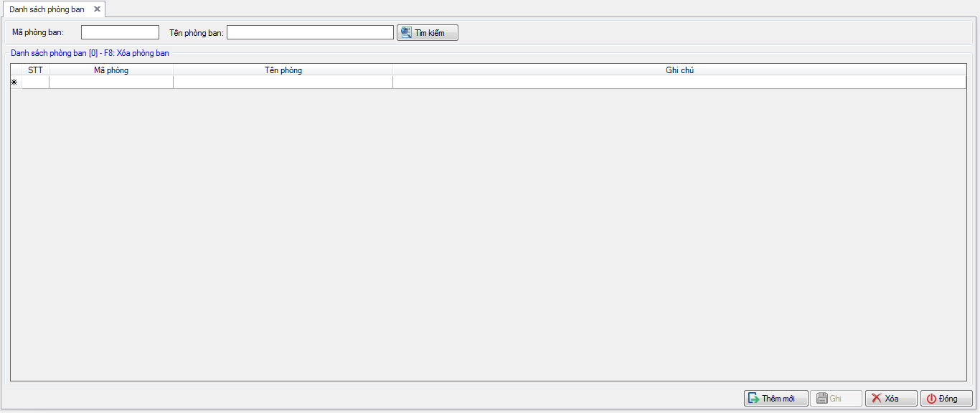The width and height of the screenshot is (980, 413).
Task: Select the new-row asterisk row header
Action: [16, 82]
